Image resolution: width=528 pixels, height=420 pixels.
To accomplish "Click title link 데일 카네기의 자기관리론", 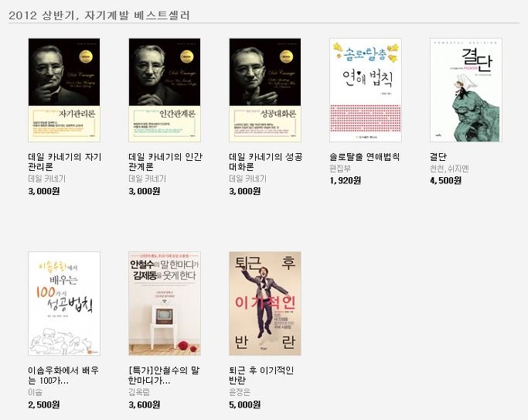I will [65, 162].
